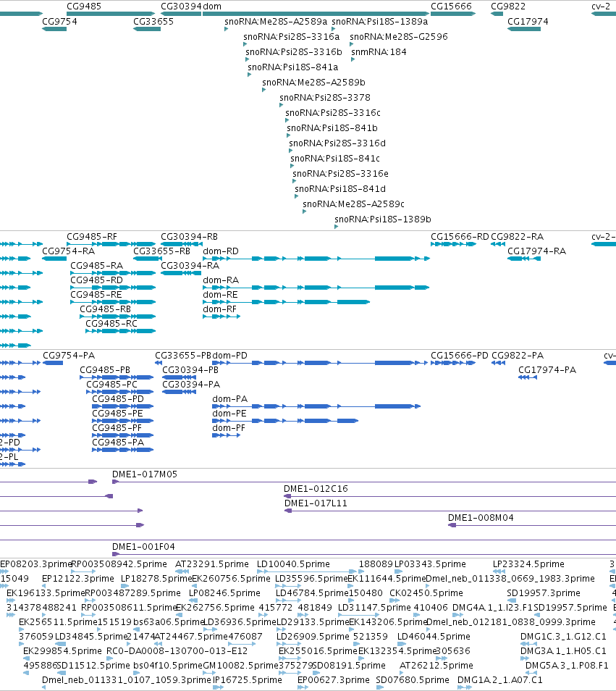The height and width of the screenshot is (691, 616).
Task: Open the DME1-008M04 clone label
Action: pos(481,518)
